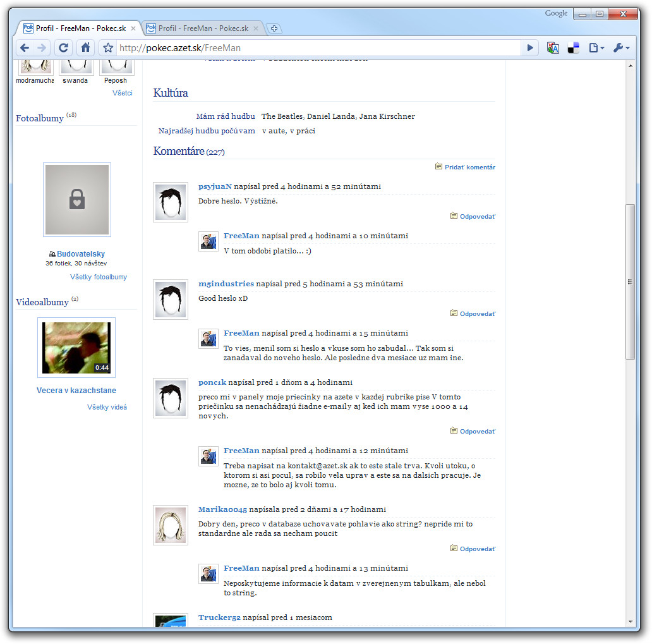Screen dimensions: 652x644
Task: Open the locked Budovatelsky album thumbnail
Action: tap(77, 200)
